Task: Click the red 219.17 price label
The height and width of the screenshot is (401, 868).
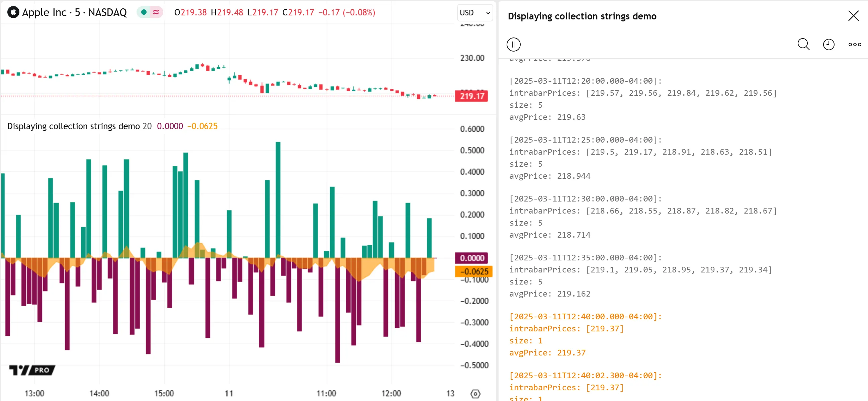Action: pyautogui.click(x=472, y=96)
